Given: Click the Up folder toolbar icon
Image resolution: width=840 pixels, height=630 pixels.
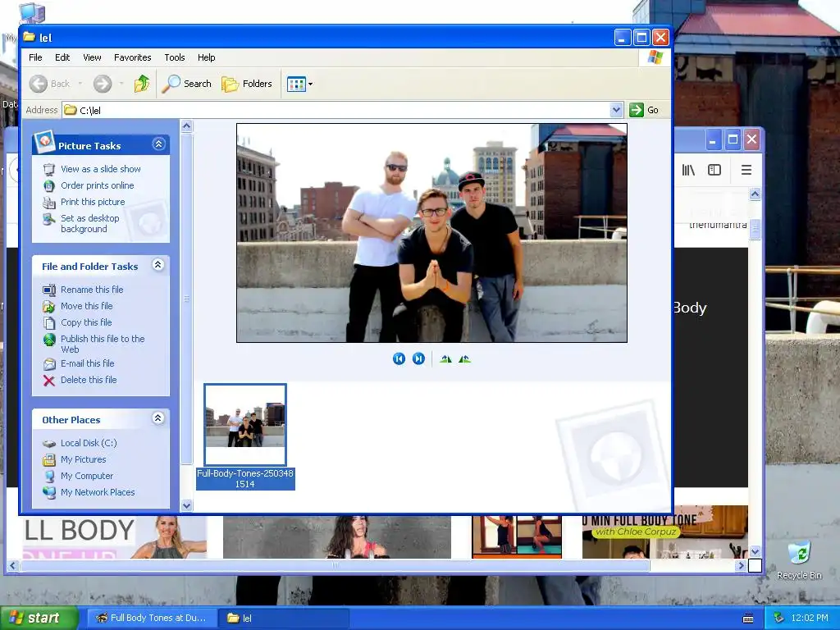Looking at the screenshot, I should click(x=142, y=84).
